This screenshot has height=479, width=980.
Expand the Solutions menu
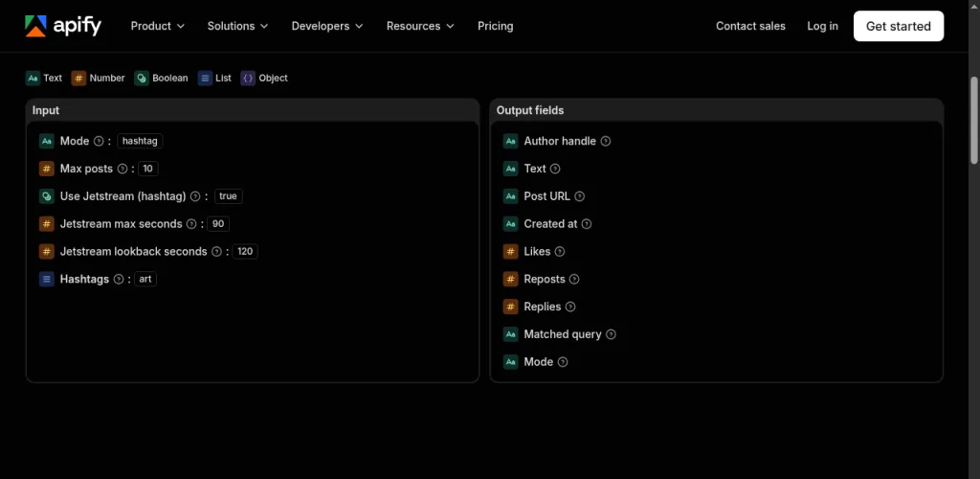[x=237, y=26]
